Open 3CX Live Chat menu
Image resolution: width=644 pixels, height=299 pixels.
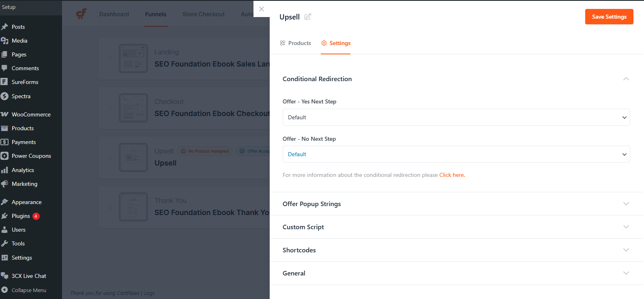(x=29, y=276)
